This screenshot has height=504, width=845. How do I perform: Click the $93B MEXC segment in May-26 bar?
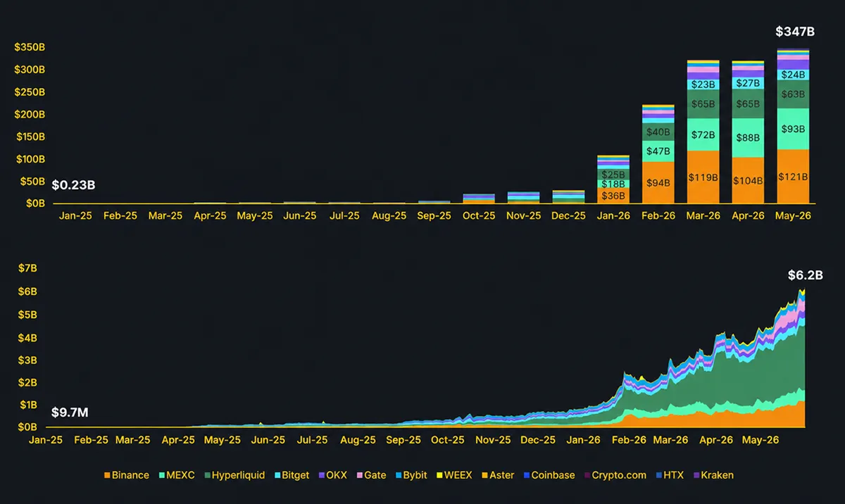[792, 129]
